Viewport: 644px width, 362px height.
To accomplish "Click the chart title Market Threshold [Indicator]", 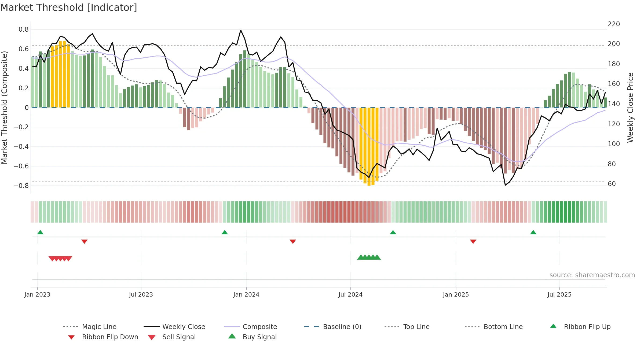I will coord(69,8).
